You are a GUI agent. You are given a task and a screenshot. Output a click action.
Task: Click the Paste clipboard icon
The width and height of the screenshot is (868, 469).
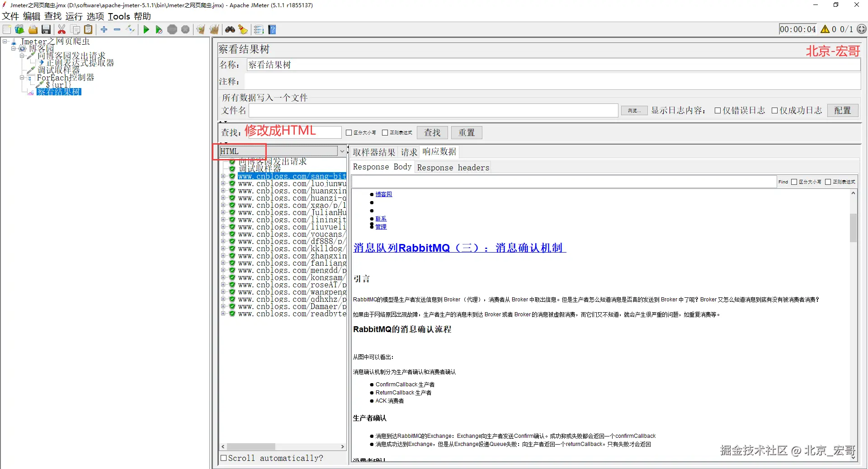(x=89, y=29)
